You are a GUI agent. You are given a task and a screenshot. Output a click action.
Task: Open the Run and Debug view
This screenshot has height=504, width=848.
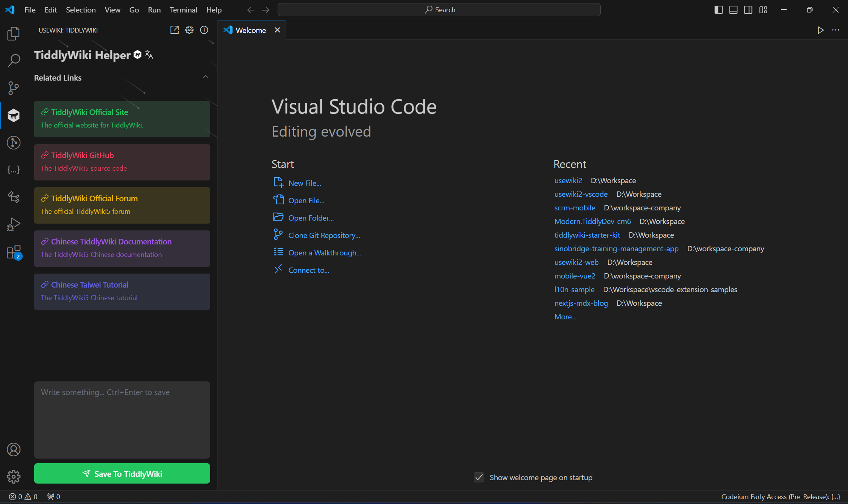[14, 224]
